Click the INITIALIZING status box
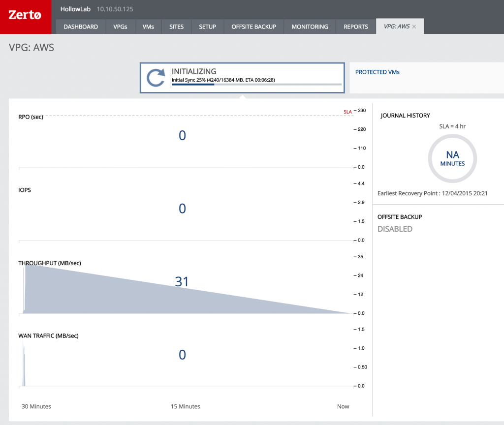 click(242, 78)
